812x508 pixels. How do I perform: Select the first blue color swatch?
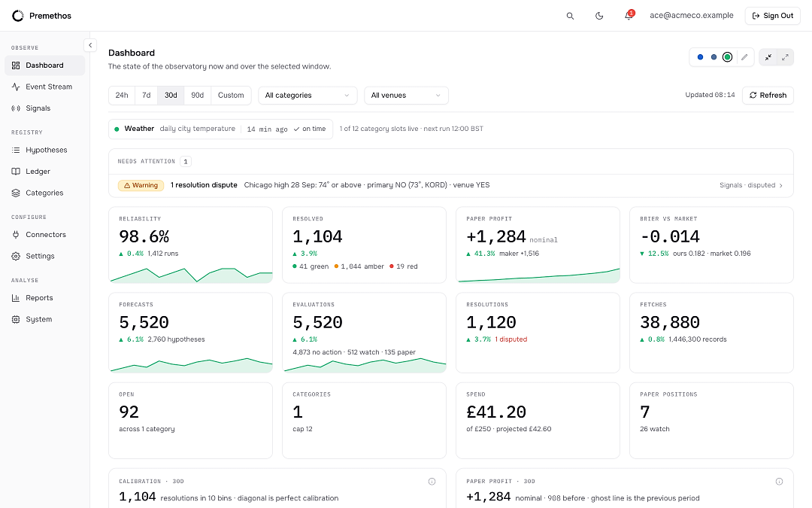(700, 57)
